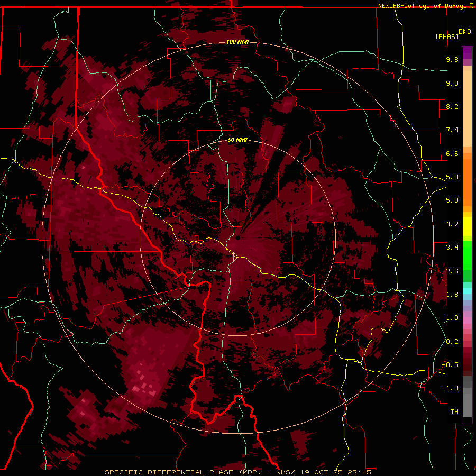Select the 4.2 scale value

(x=452, y=224)
